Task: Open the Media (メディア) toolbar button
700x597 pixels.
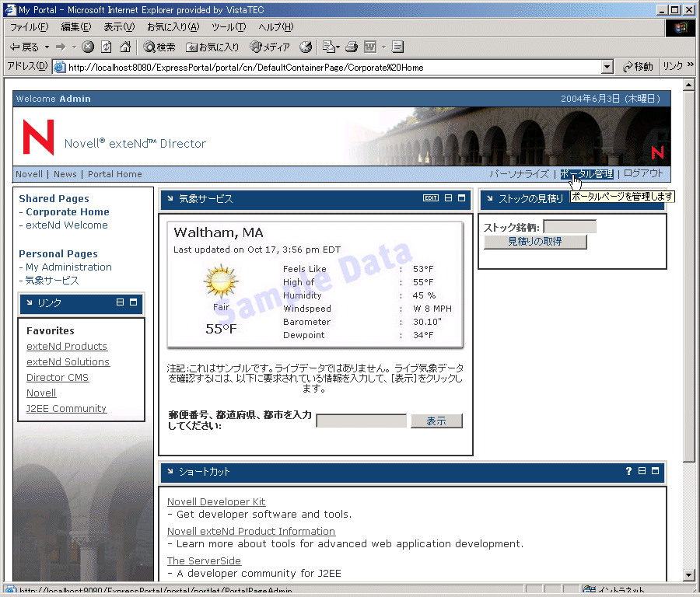Action: (x=270, y=47)
